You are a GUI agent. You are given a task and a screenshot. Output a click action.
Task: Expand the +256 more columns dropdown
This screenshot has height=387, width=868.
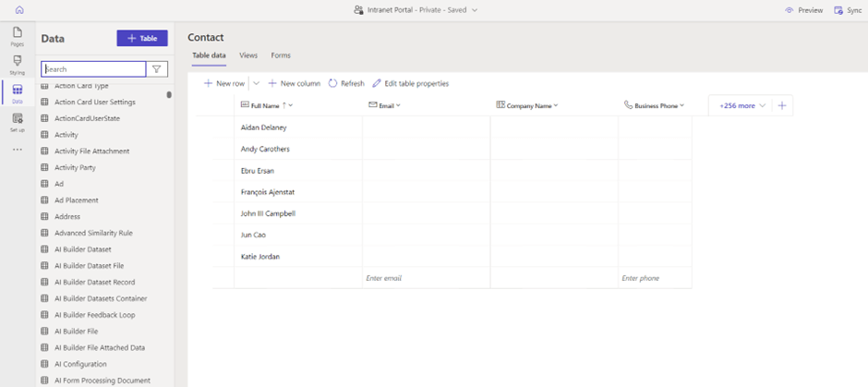click(x=742, y=105)
